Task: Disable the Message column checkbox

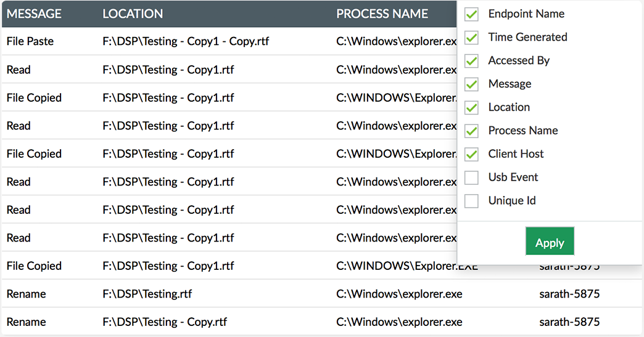Action: tap(471, 84)
